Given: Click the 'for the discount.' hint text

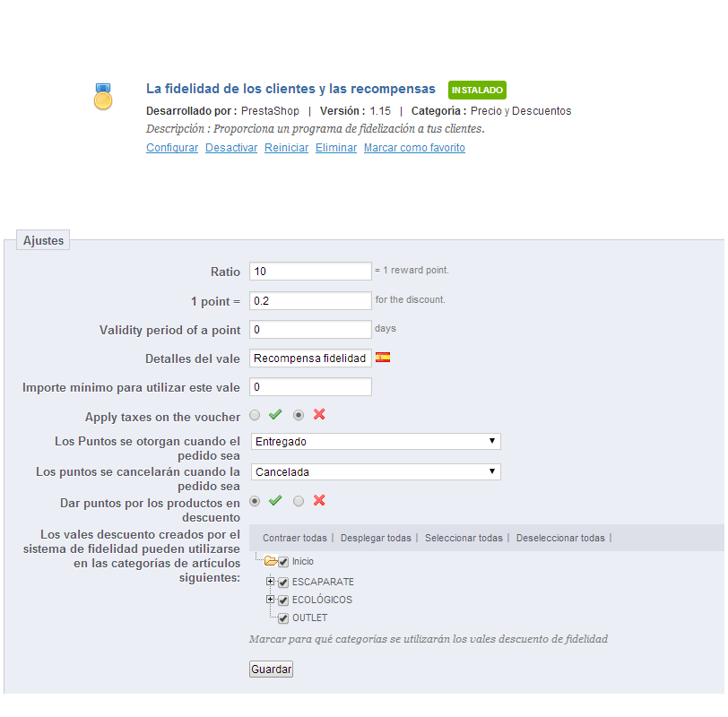Looking at the screenshot, I should point(410,299).
